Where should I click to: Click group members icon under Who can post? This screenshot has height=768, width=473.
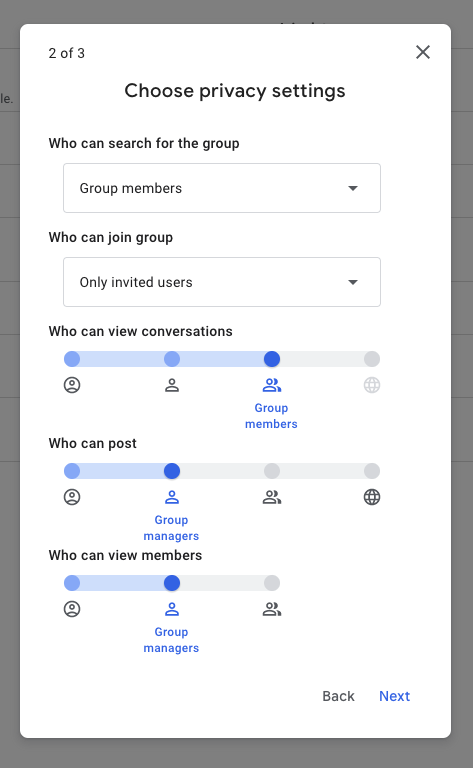(x=272, y=497)
